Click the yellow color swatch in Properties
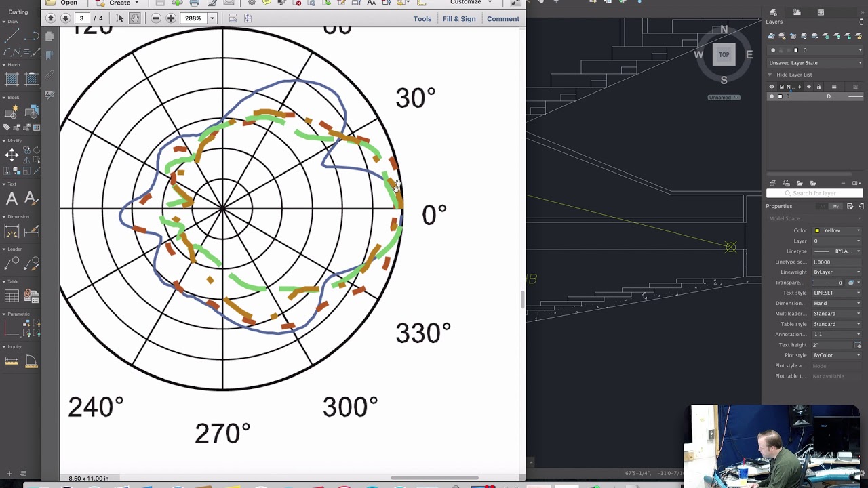The image size is (868, 488). (x=817, y=230)
